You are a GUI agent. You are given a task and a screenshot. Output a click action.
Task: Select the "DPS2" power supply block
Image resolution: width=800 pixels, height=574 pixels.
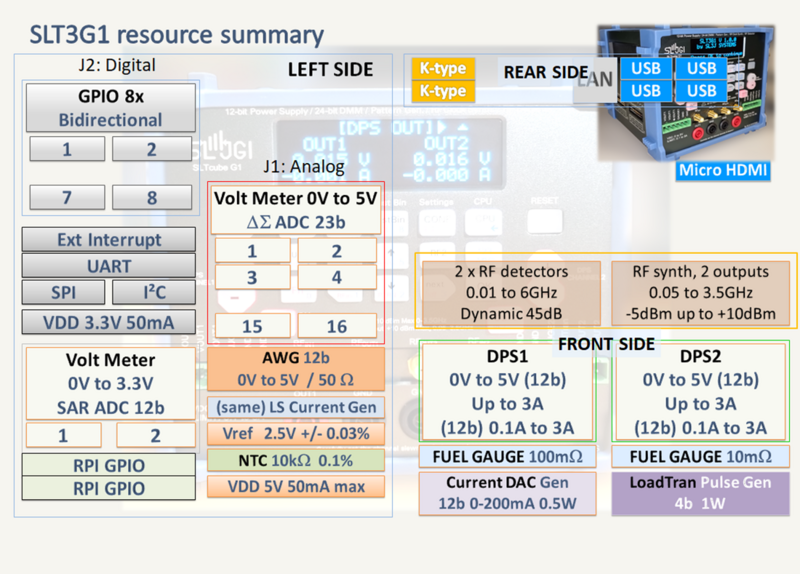click(x=701, y=392)
